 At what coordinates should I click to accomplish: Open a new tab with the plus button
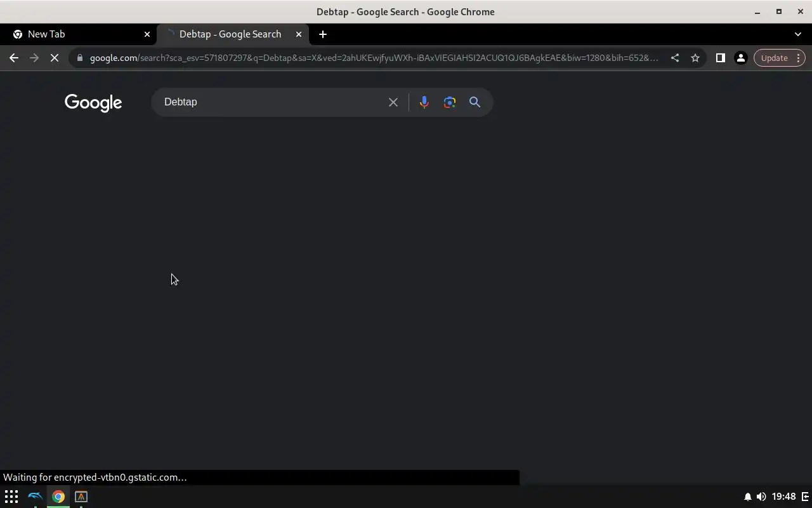pos(322,34)
